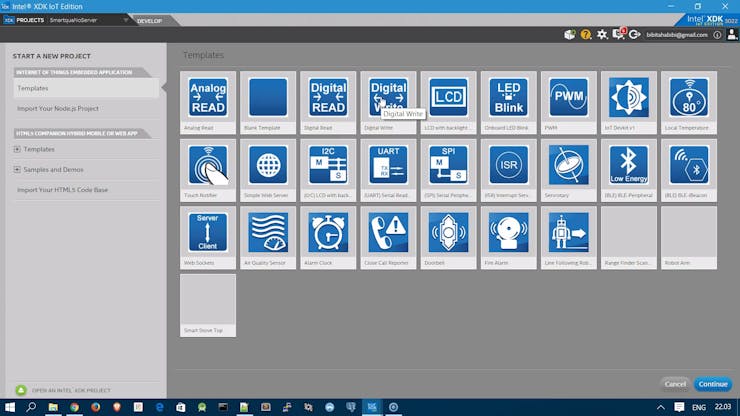
Task: Click the Cancel button
Action: pos(675,384)
